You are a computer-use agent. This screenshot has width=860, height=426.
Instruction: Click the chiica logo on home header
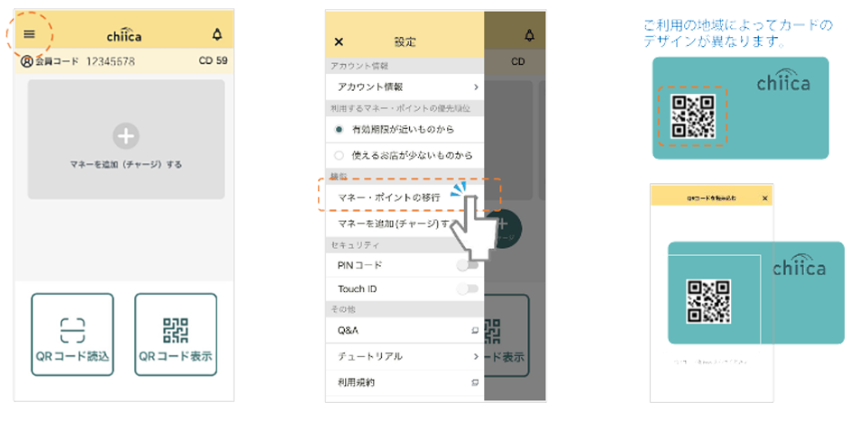click(124, 35)
